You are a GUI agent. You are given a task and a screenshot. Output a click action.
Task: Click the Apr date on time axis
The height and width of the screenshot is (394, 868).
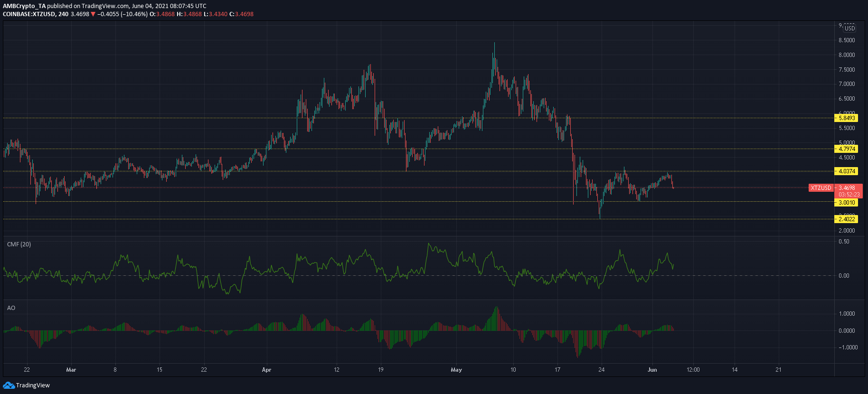(266, 370)
